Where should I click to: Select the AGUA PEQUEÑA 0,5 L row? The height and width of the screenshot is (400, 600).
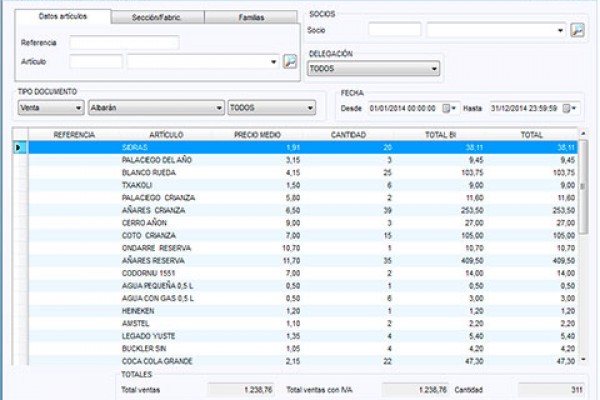pos(303,286)
